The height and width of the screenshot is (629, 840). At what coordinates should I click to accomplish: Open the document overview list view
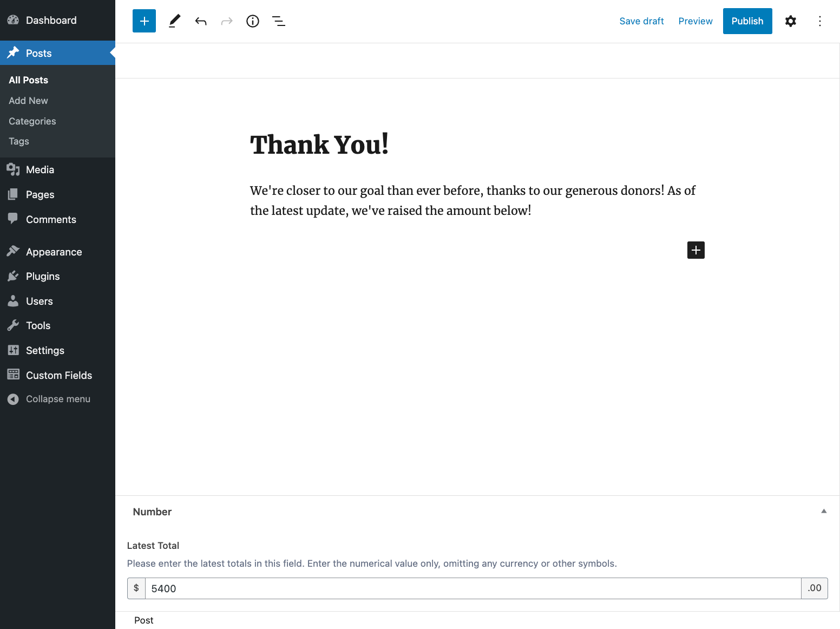279,21
